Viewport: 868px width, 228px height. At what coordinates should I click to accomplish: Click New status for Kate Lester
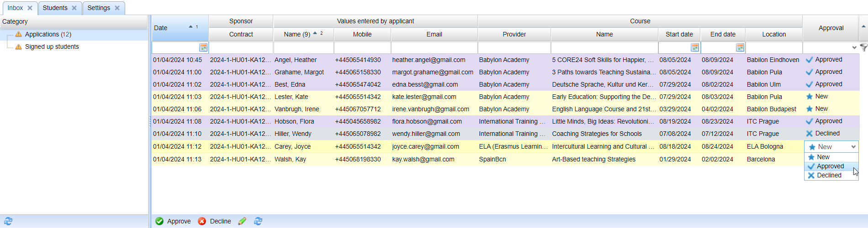(821, 97)
